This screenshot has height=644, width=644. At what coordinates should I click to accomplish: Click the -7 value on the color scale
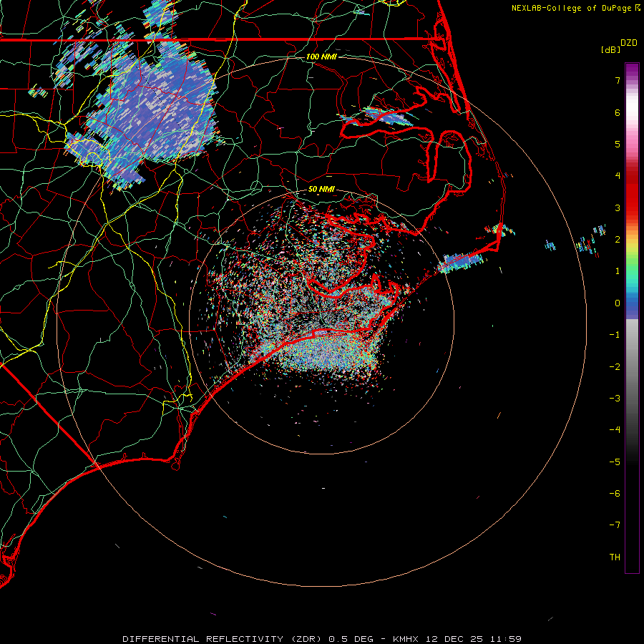coord(615,525)
